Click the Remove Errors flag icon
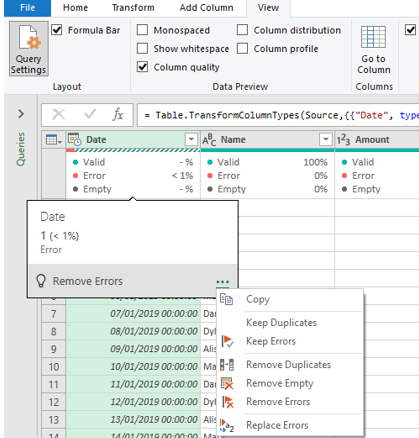This screenshot has height=438, width=419. (228, 402)
